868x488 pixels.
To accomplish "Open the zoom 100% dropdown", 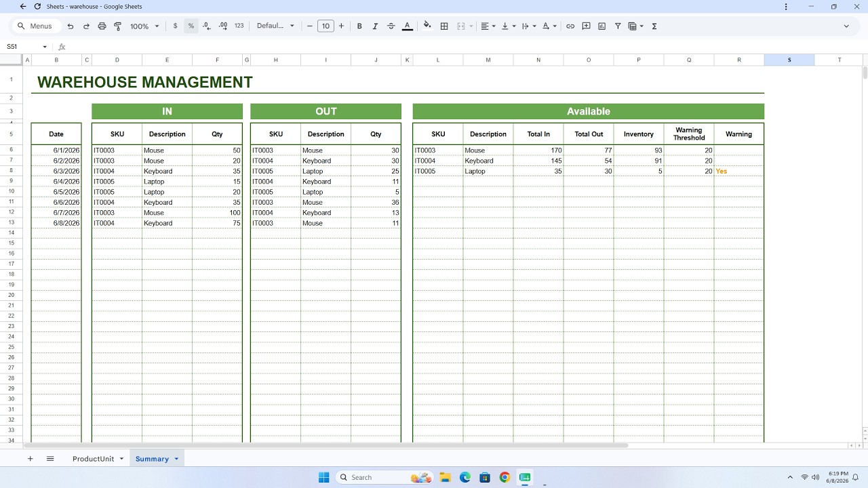I will pos(144,26).
